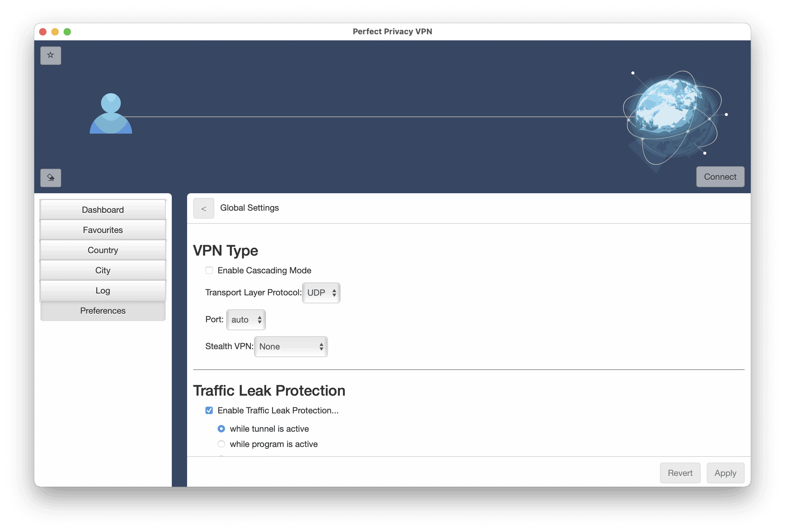Screen dimensions: 785x532
Task: Click the eraser icon button
Action: pyautogui.click(x=51, y=178)
